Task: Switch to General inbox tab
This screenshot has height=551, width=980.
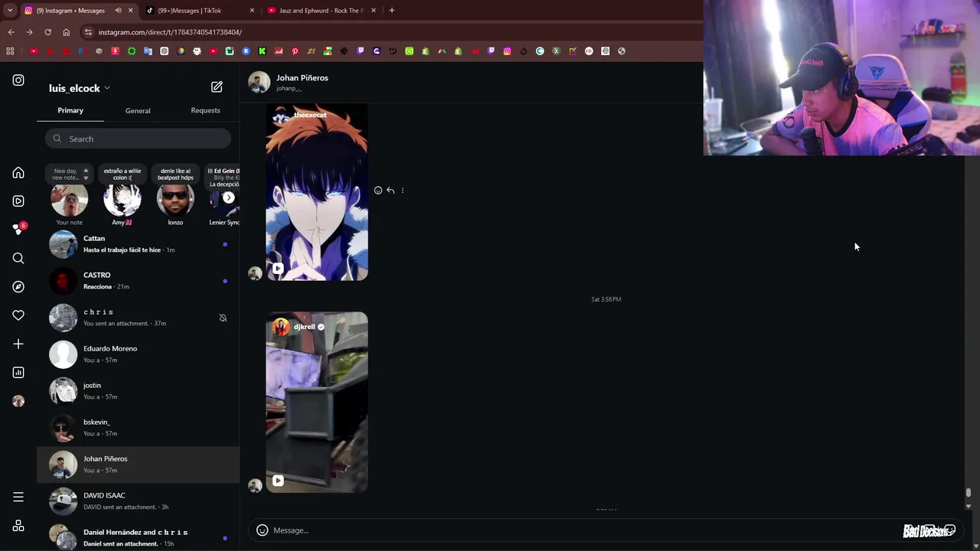Action: pyautogui.click(x=138, y=110)
